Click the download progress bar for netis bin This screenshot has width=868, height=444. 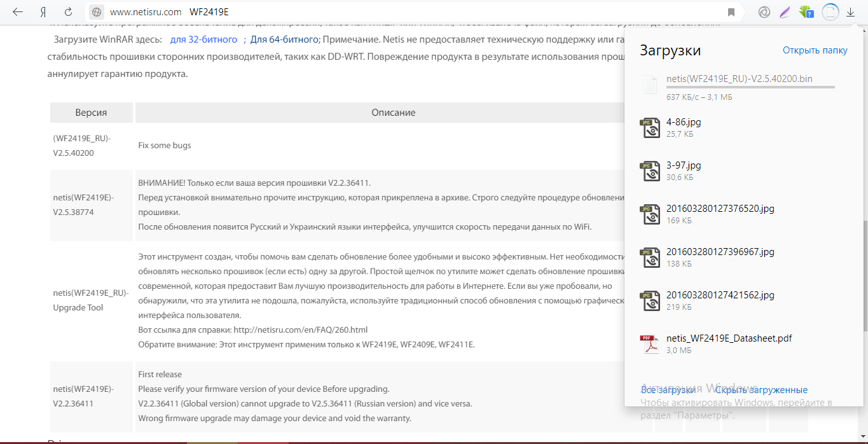[x=750, y=87]
